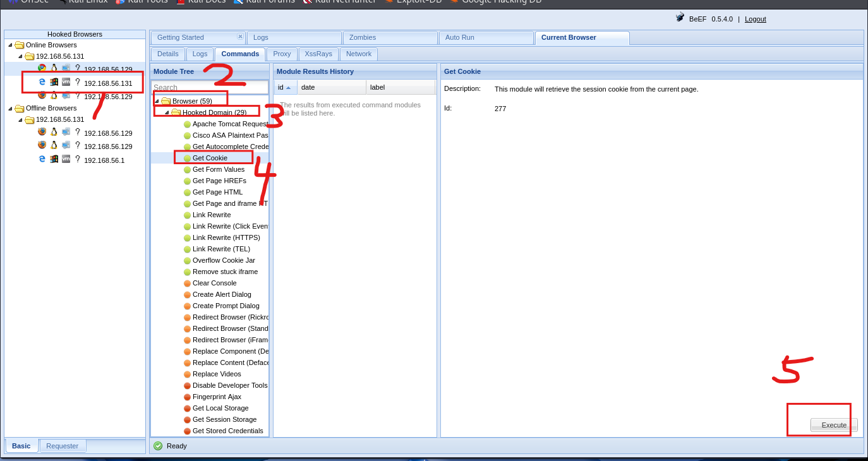Viewport: 868px width, 461px height.
Task: Open the Auto Run tab
Action: (486, 38)
